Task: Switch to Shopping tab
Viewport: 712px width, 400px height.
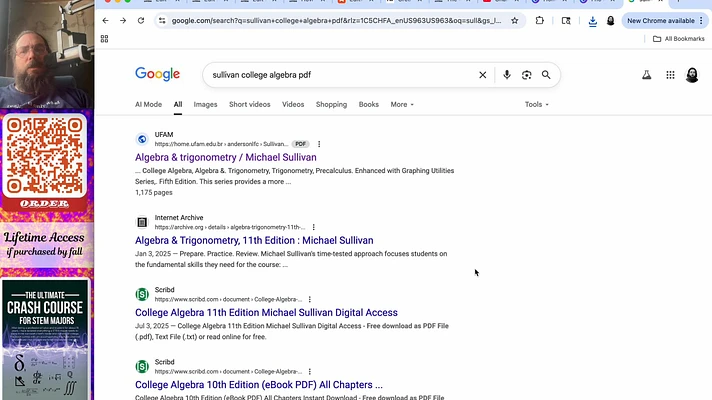Action: tap(331, 104)
